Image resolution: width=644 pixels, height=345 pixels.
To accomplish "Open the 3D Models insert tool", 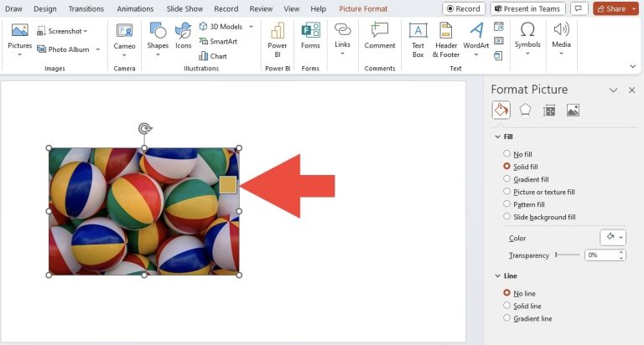I will click(x=220, y=27).
